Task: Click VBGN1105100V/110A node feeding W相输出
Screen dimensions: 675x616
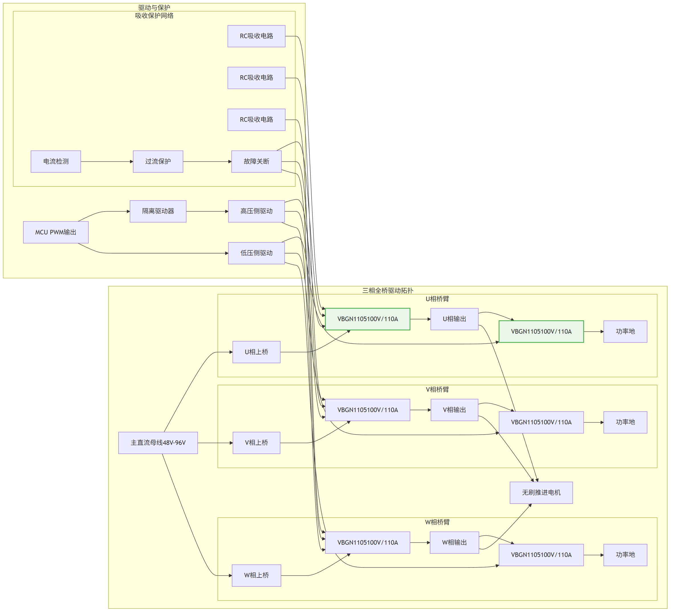Action: 368,543
